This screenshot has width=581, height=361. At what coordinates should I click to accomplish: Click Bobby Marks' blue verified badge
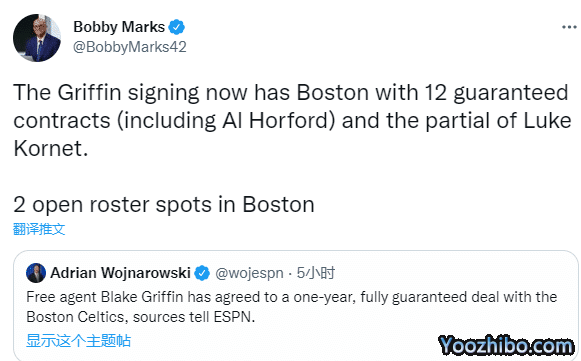[177, 27]
